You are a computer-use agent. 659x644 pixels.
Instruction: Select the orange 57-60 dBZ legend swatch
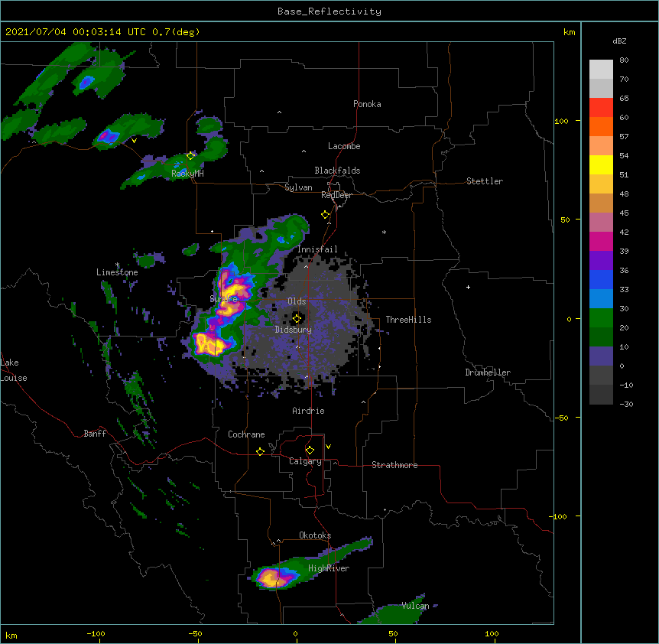[601, 126]
